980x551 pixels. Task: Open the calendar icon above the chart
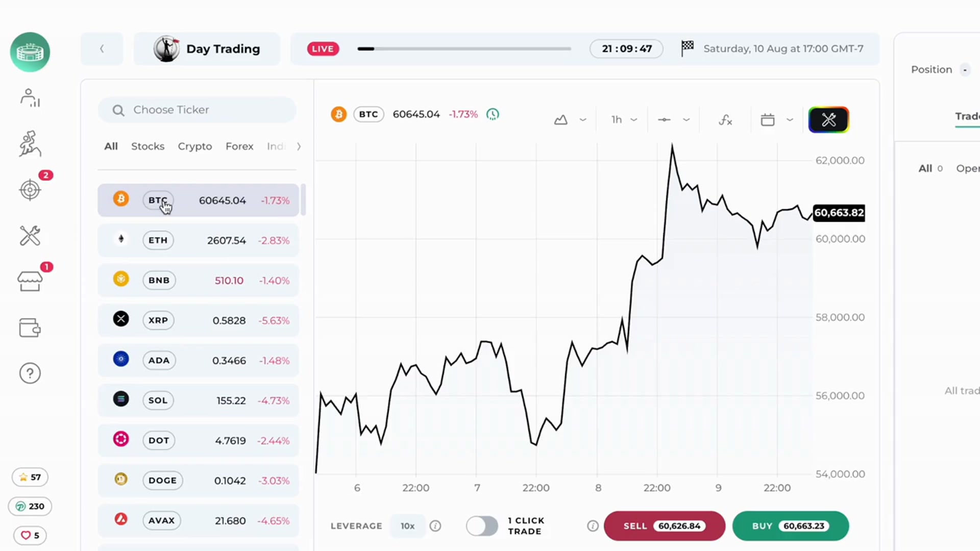tap(768, 119)
